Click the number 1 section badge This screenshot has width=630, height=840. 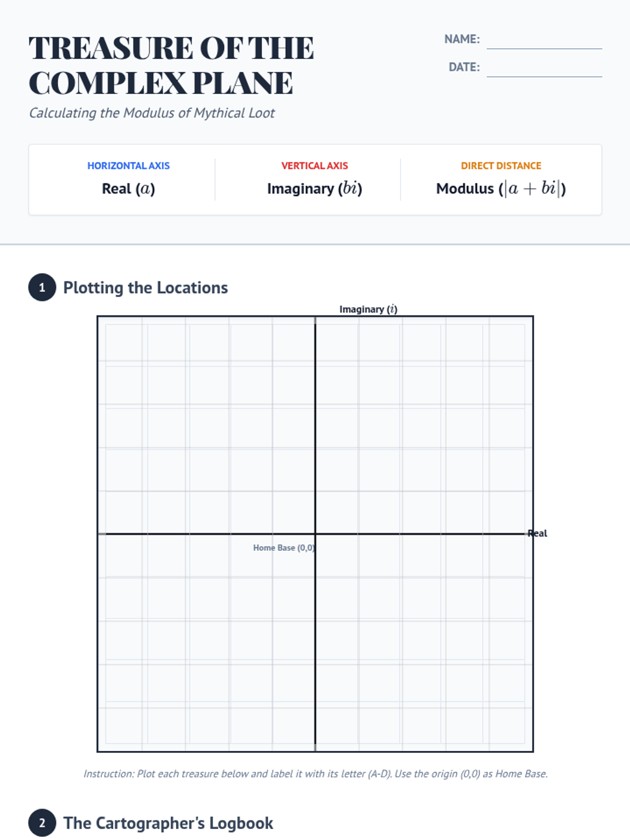(42, 287)
